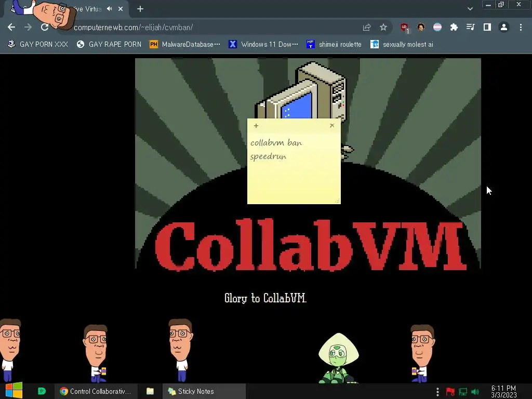Close the current browser tab
The height and width of the screenshot is (399, 532).
tap(121, 9)
